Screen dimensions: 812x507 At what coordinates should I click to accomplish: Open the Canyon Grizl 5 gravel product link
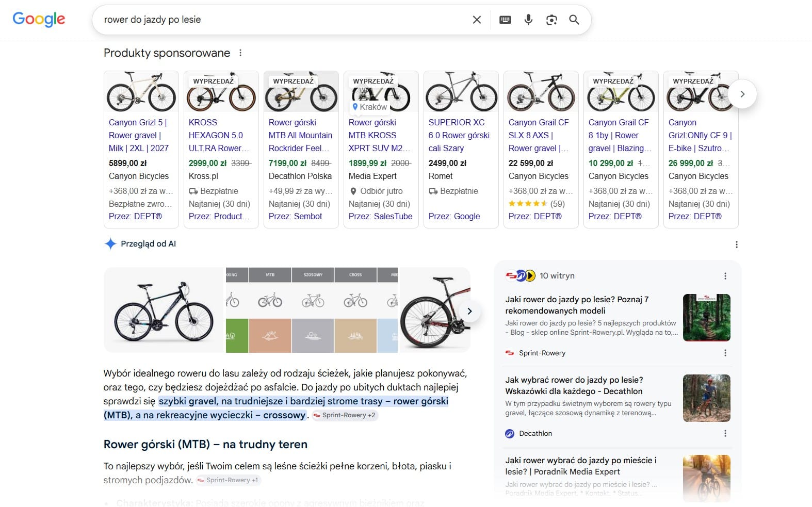[139, 135]
